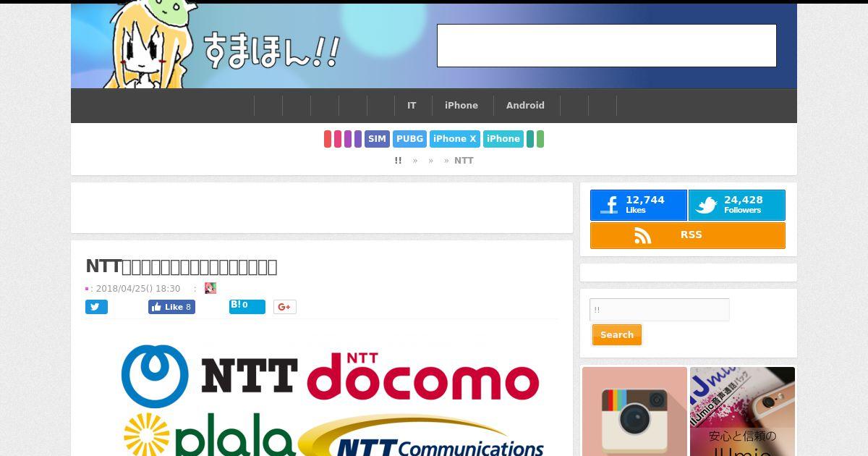
Task: Click the red tag pill
Action: click(x=328, y=139)
